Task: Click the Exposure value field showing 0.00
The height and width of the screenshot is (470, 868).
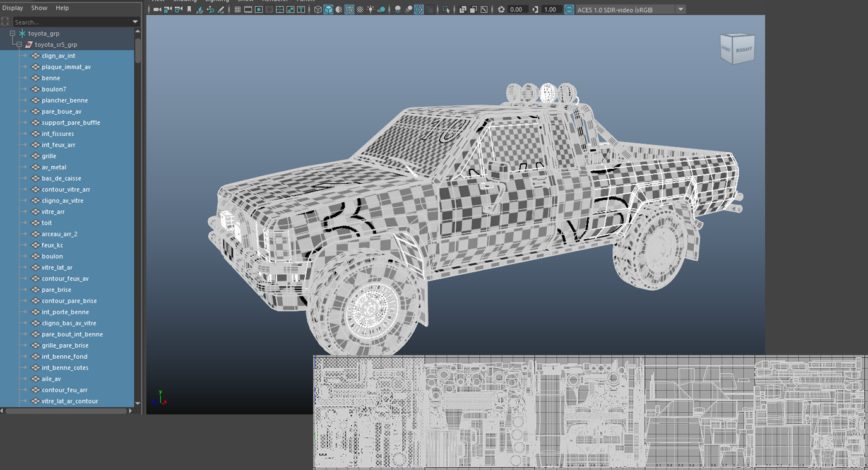Action: tap(518, 9)
